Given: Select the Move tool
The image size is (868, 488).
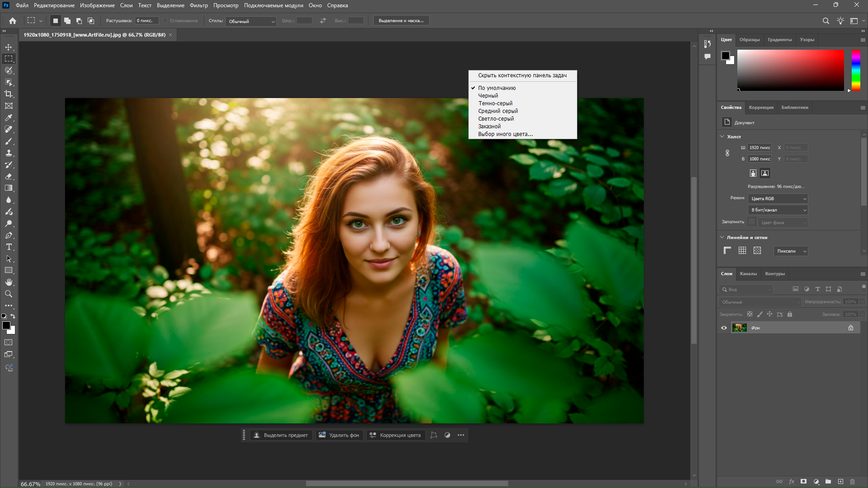Looking at the screenshot, I should coord(9,47).
